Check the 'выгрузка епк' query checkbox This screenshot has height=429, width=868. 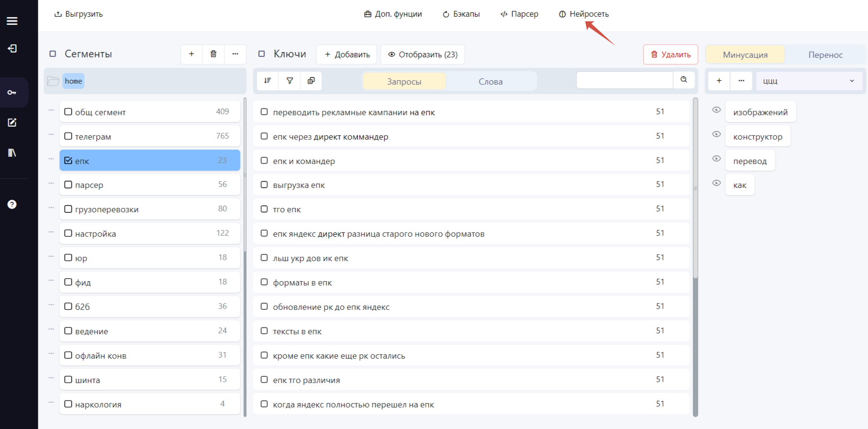[x=264, y=185]
